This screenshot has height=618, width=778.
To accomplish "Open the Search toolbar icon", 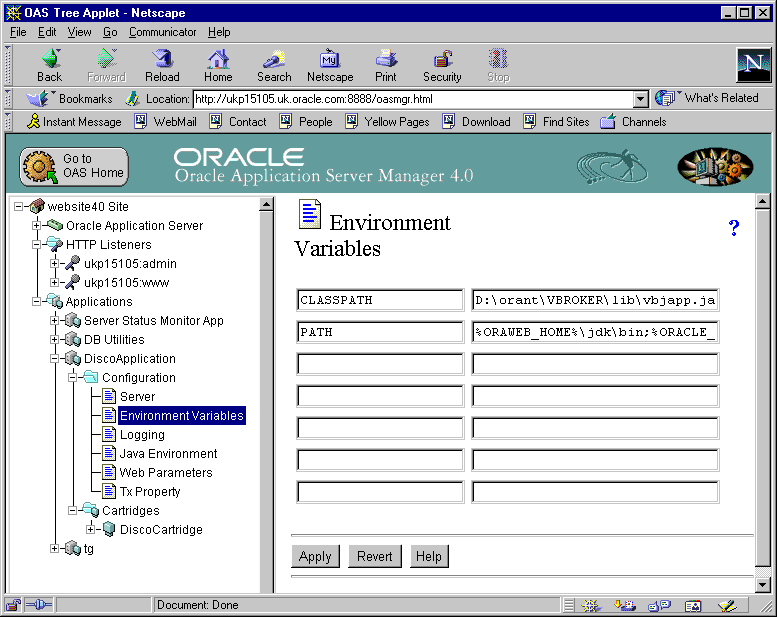I will tap(274, 59).
